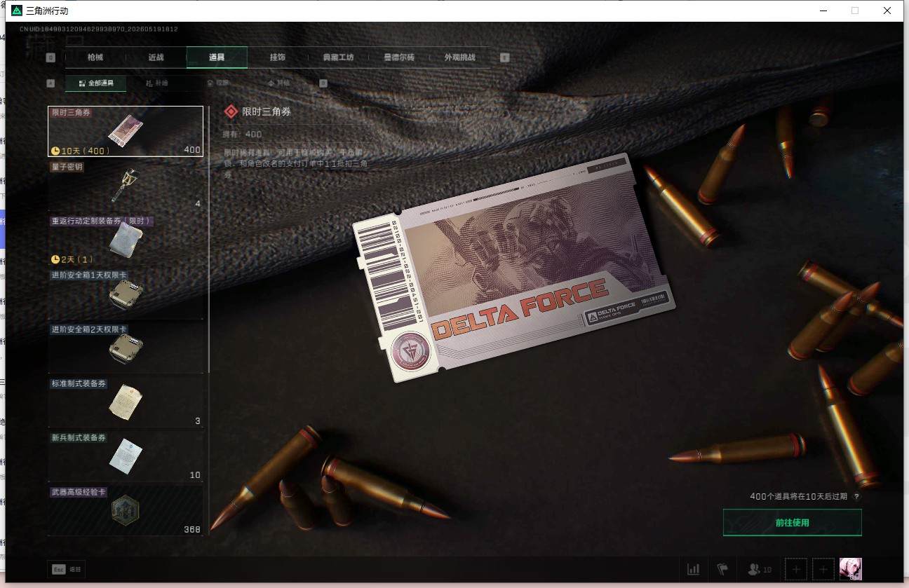Screen dimensions: 909x588
Task: Open the friends list icon showing 10
Action: coord(760,570)
